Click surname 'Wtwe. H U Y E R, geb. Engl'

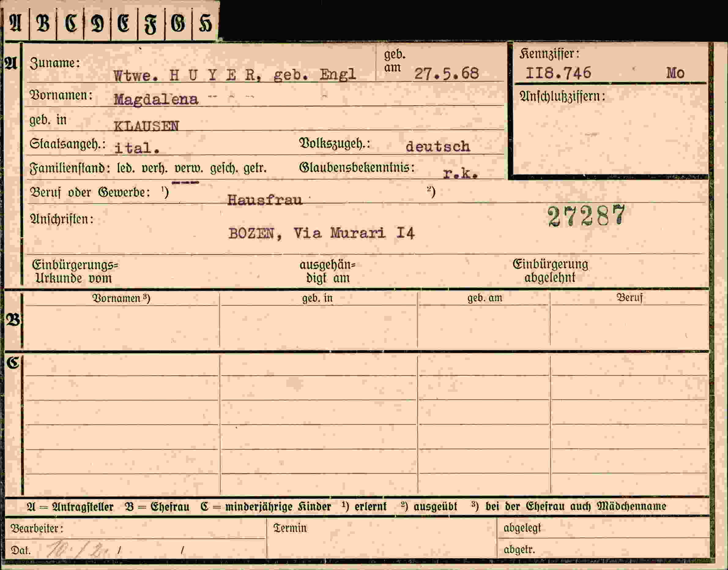coord(235,75)
